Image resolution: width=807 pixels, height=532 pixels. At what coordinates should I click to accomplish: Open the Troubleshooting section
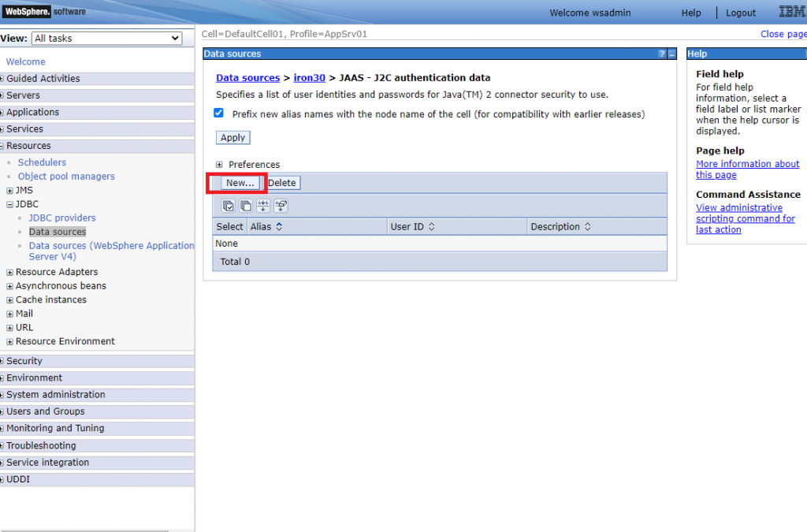click(x=41, y=445)
